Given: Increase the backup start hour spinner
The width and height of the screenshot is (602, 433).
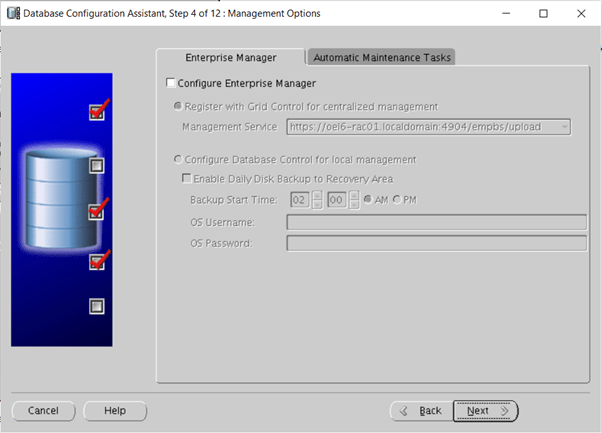Looking at the screenshot, I should [x=317, y=195].
